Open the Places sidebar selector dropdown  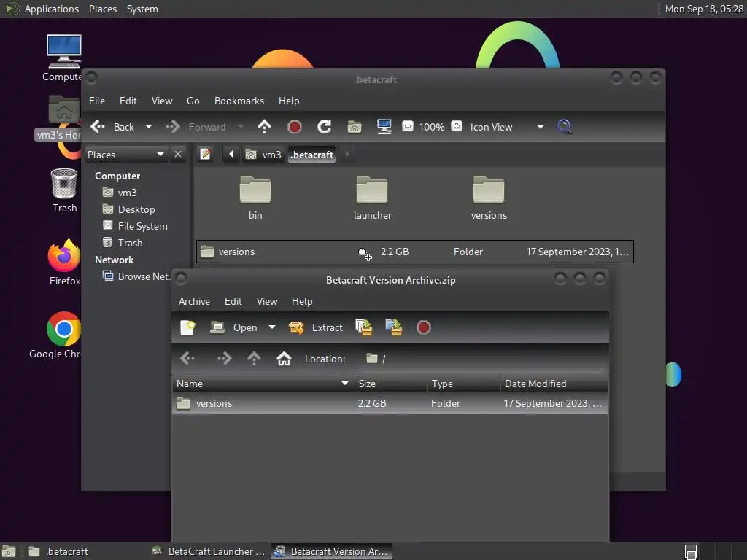(125, 155)
